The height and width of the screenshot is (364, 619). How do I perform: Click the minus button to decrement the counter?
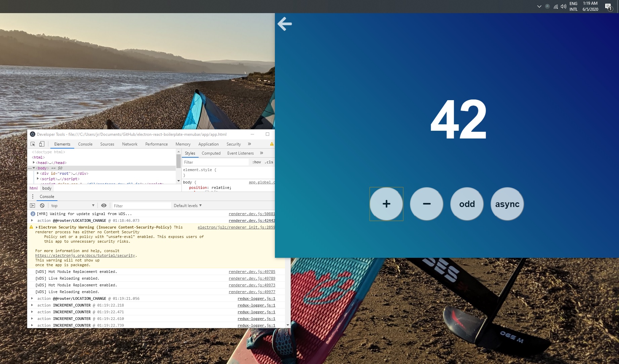point(427,204)
